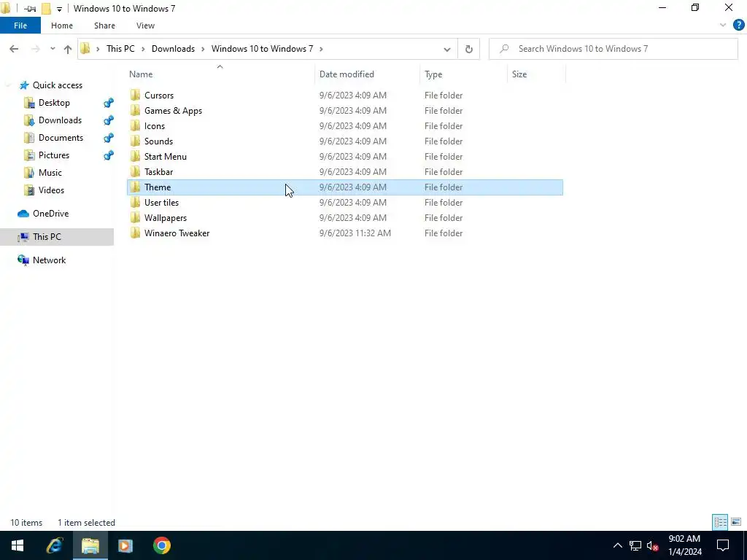The image size is (747, 560).
Task: Expand root breadcrumb chevron before This PC
Action: tap(98, 49)
